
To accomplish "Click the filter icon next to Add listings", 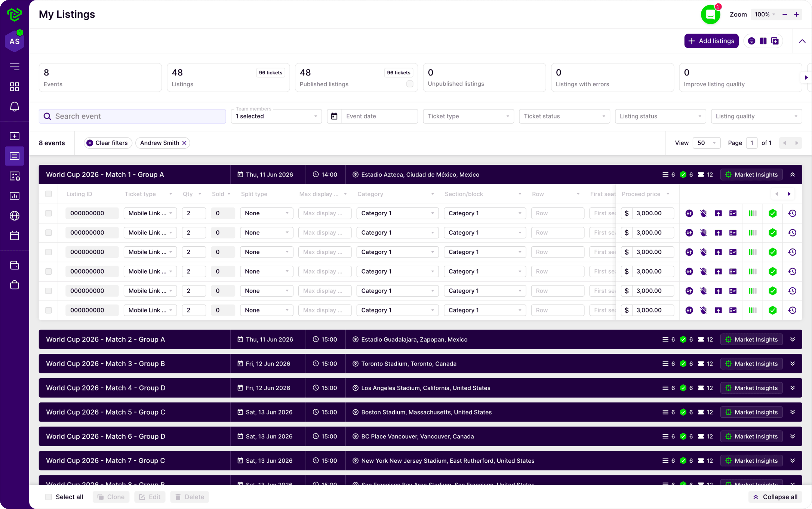I will coord(751,41).
